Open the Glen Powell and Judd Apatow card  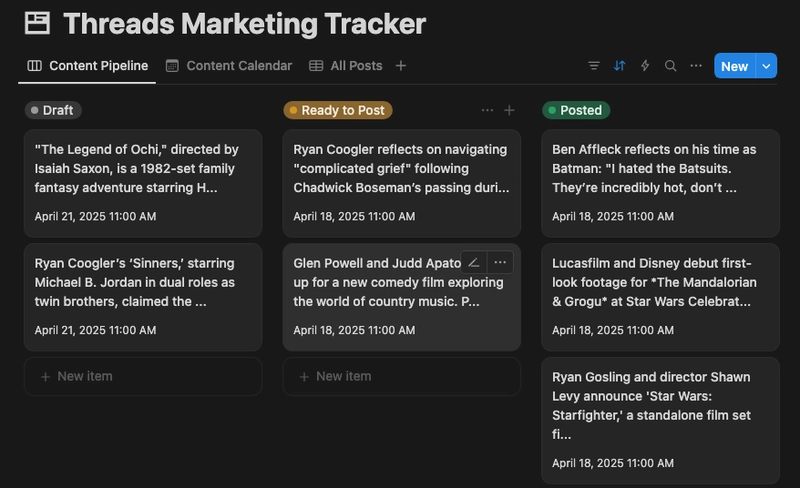coord(402,297)
